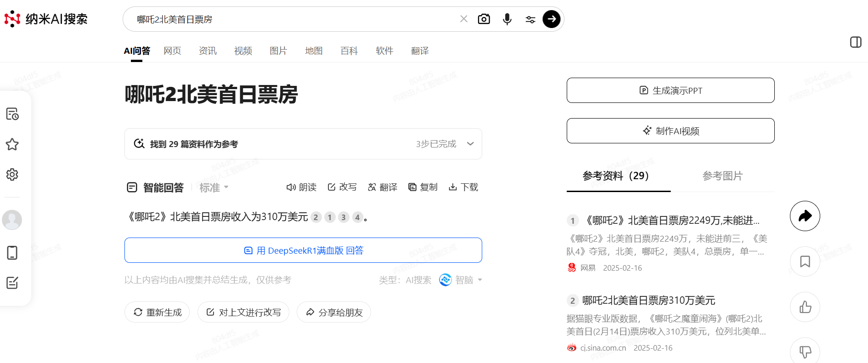Viewport: 868px width, 363px height.
Task: Click into the search input field
Action: coord(294,19)
